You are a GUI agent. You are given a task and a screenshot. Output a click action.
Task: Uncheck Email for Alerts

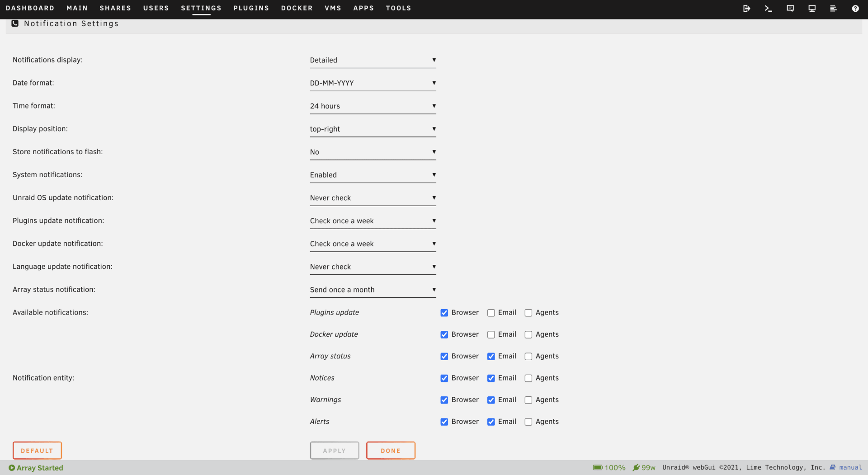491,422
